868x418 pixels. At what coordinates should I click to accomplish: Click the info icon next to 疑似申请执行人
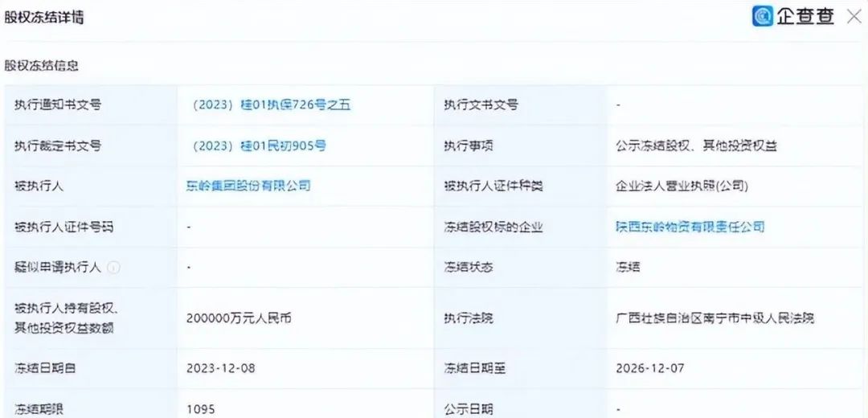coord(113,268)
